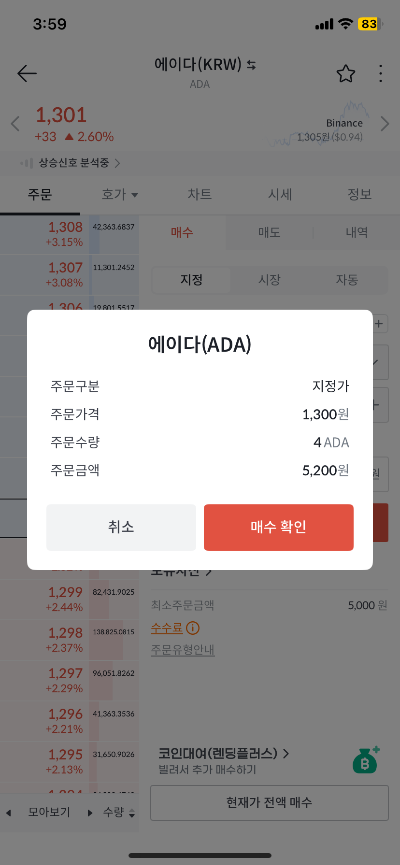Viewport: 400px width, 865px height.
Task: Open 코인대여(렌딩플러스) section
Action: coord(224,752)
